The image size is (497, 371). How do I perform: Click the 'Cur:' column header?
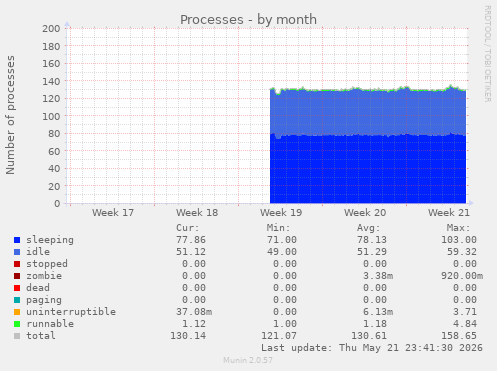tap(188, 228)
